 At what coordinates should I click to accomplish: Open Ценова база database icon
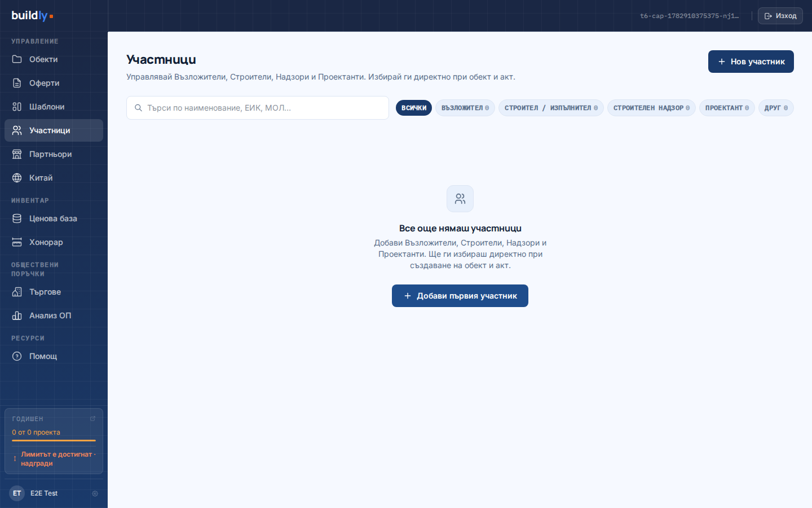tap(17, 218)
